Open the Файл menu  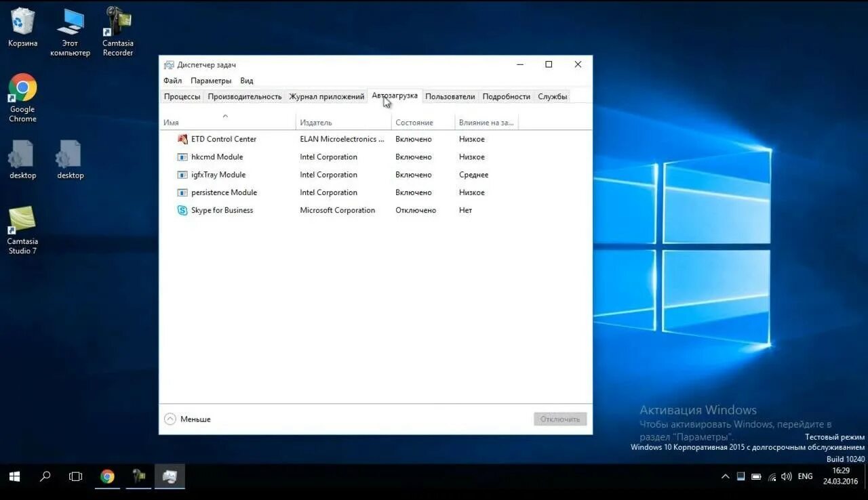pyautogui.click(x=172, y=80)
